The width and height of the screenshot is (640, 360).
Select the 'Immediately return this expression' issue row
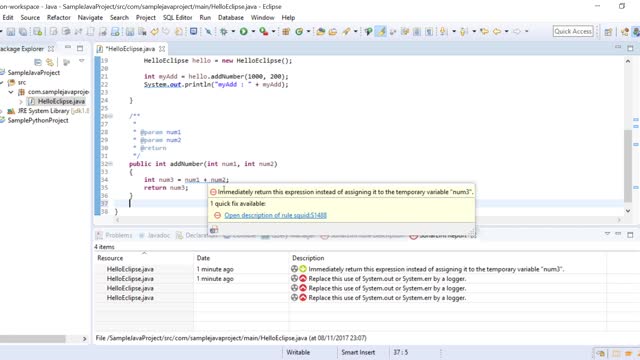pos(350,269)
